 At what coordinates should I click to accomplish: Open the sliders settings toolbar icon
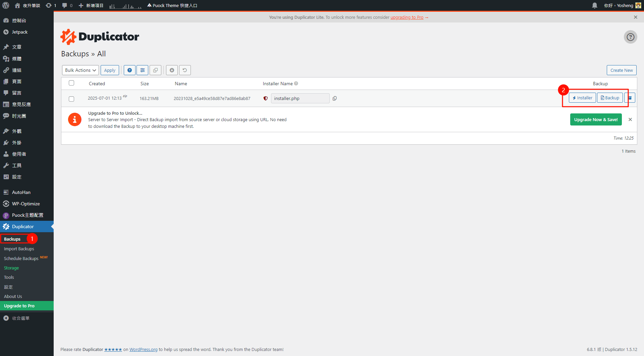[143, 70]
